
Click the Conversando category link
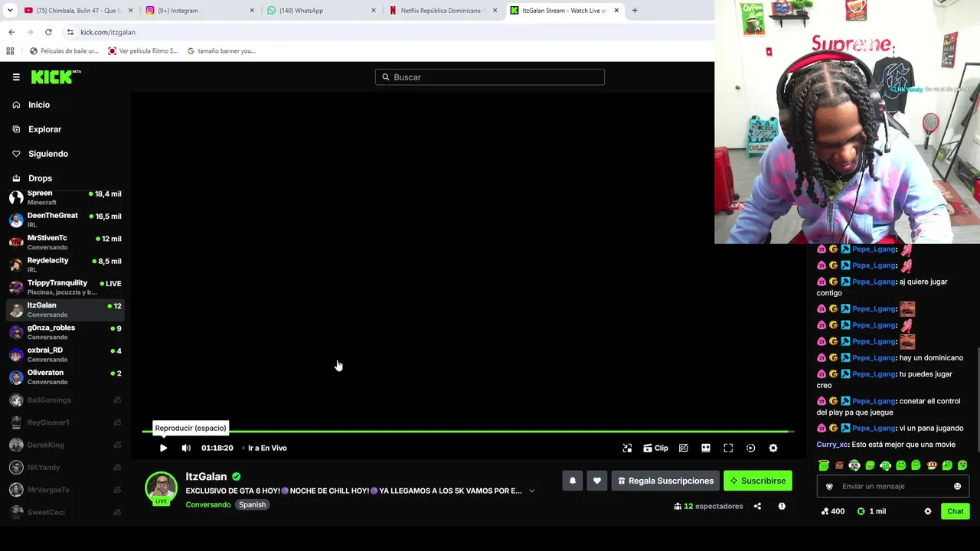[x=208, y=504]
